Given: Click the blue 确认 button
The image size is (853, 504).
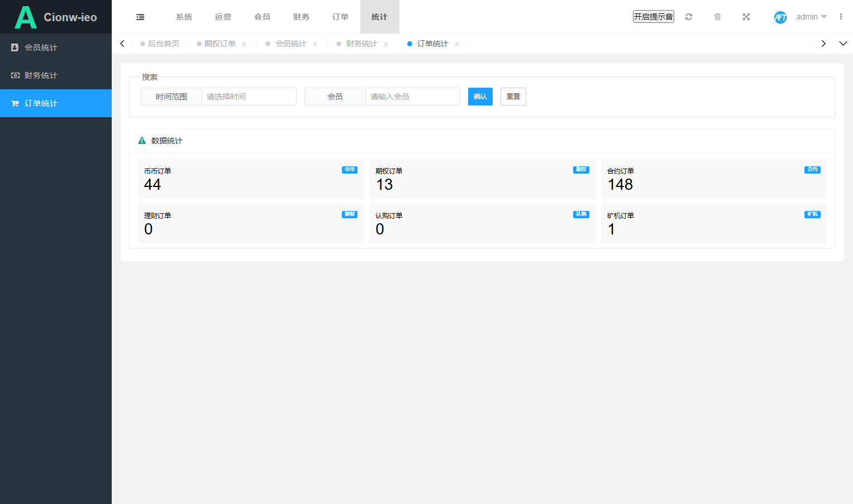Looking at the screenshot, I should pyautogui.click(x=480, y=97).
